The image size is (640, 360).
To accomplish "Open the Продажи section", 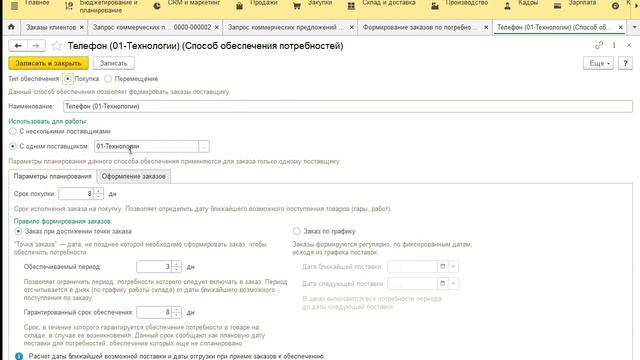I will click(257, 4).
